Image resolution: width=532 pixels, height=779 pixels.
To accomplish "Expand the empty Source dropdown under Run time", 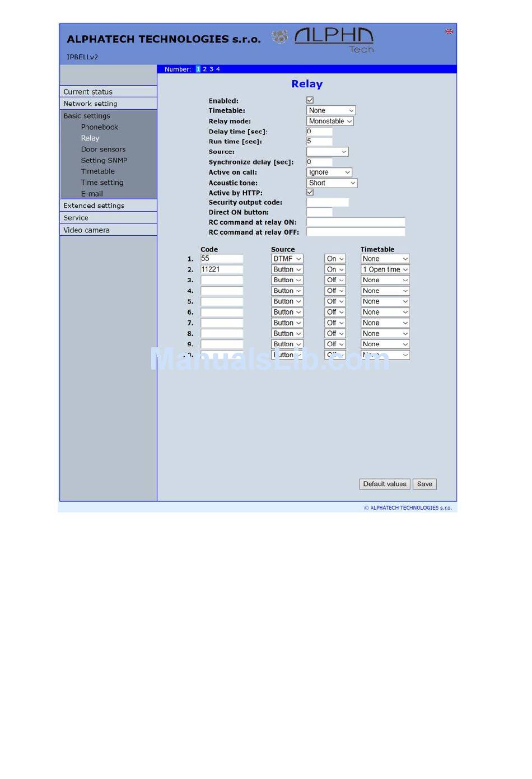I will (328, 152).
